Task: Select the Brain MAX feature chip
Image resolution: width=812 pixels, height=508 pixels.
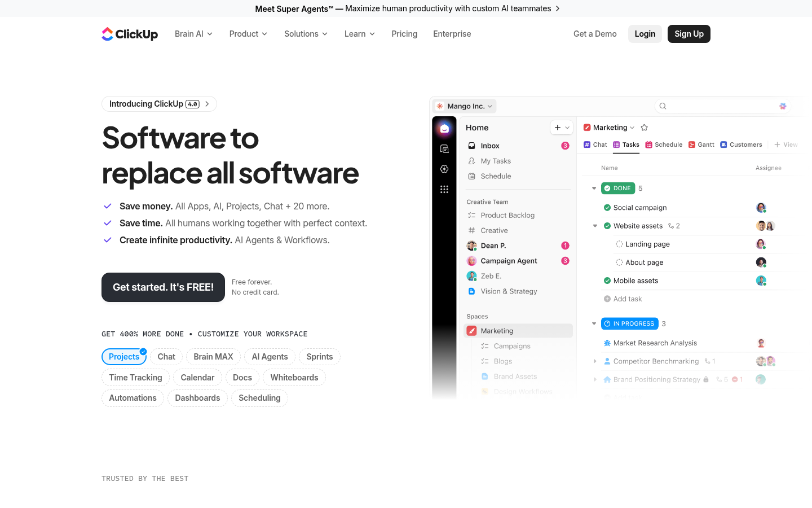Action: [213, 357]
